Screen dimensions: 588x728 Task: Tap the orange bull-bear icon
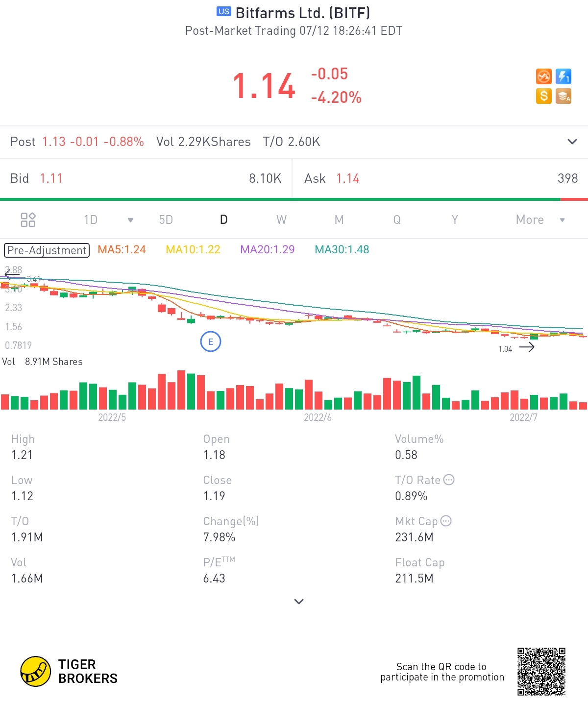pos(544,76)
